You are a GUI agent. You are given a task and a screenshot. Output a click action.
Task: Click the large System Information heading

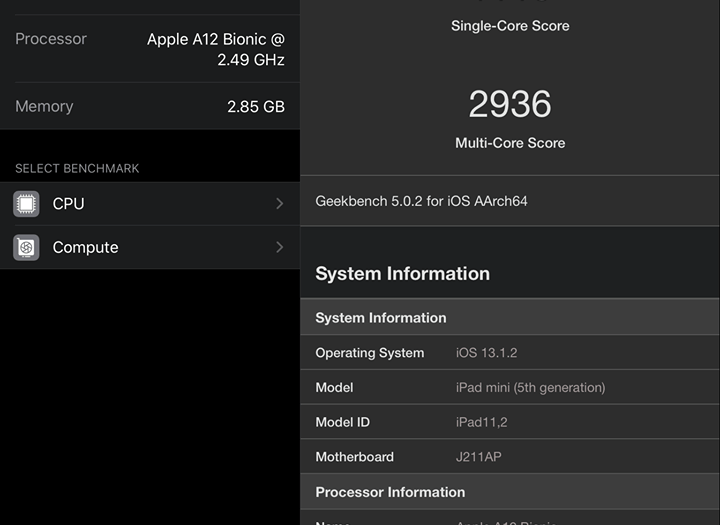402,274
